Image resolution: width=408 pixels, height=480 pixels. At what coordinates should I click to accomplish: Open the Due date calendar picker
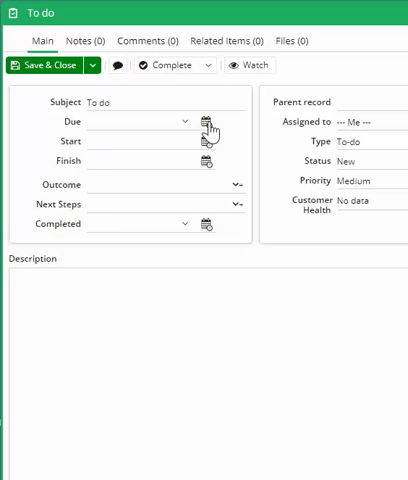pos(206,121)
